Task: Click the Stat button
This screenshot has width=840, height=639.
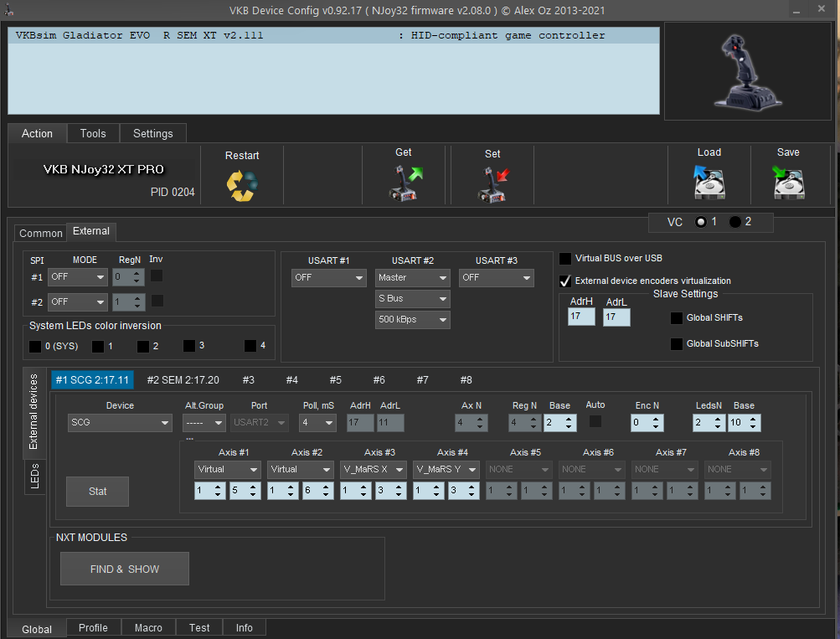Action: (x=97, y=492)
